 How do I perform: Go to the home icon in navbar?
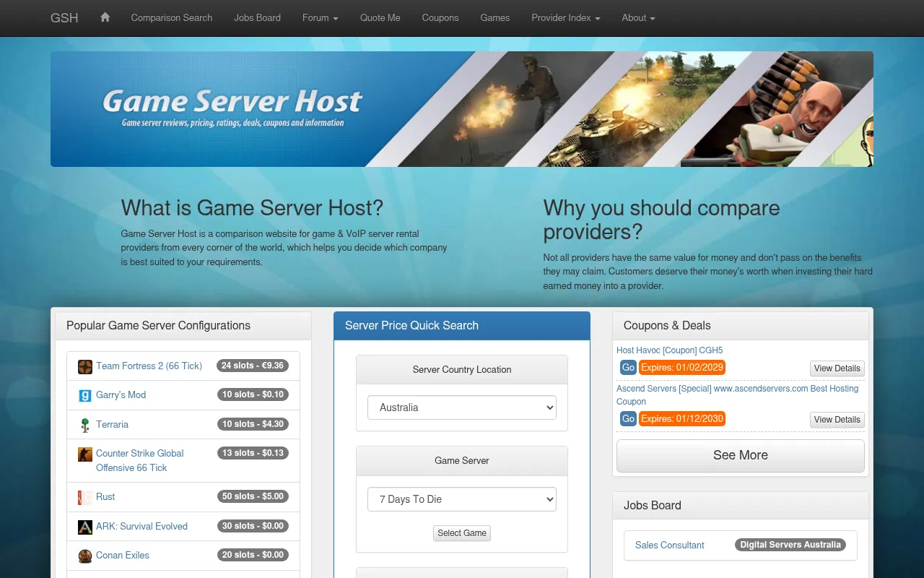[x=105, y=17]
